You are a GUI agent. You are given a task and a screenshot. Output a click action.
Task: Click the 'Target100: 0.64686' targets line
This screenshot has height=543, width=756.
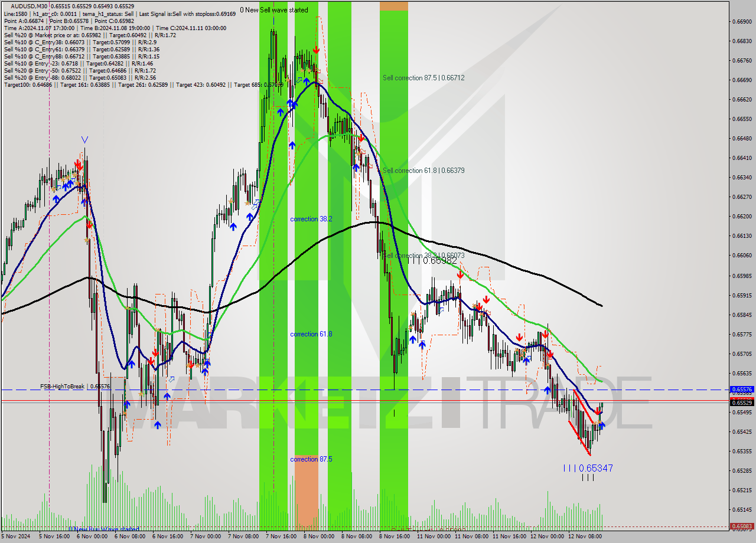[144, 85]
